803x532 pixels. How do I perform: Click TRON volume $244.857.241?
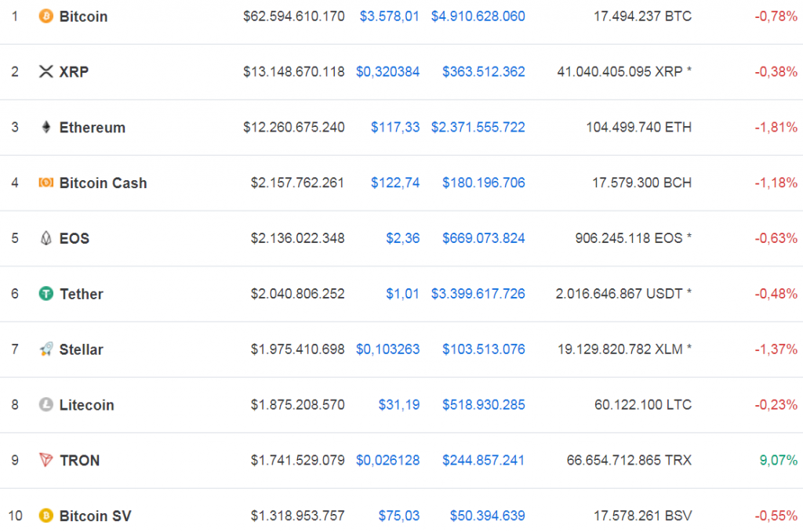(483, 461)
